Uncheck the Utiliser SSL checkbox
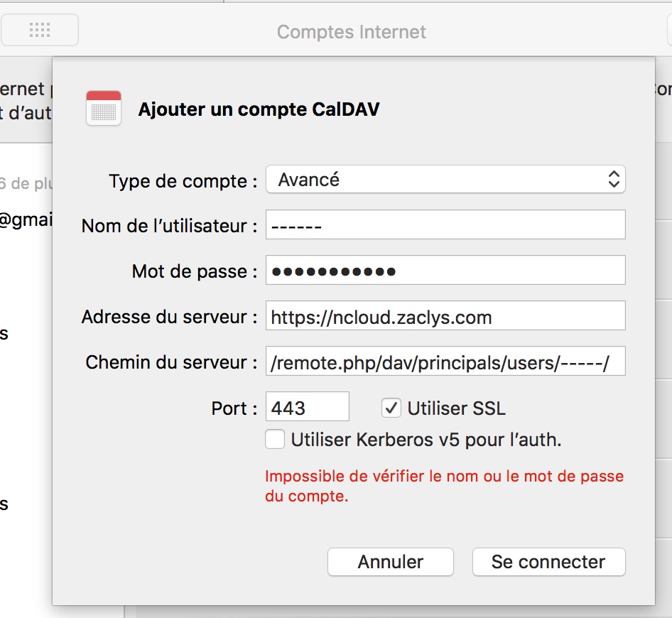 click(x=391, y=408)
